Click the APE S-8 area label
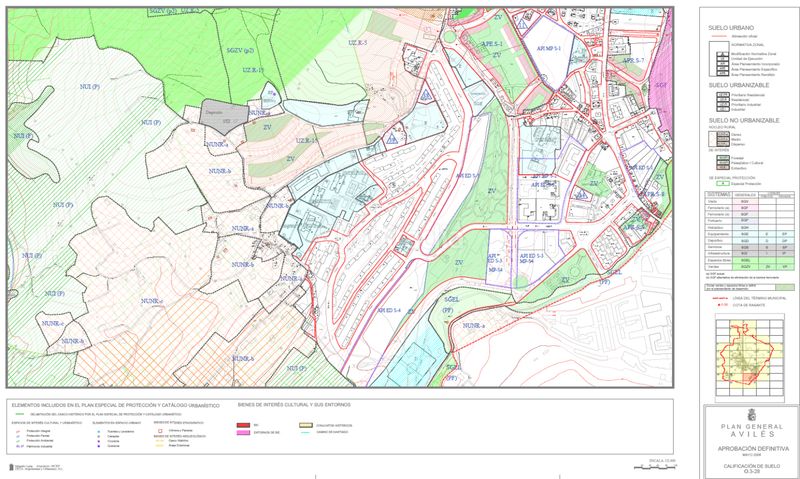This screenshot has width=800, height=479. [654, 194]
